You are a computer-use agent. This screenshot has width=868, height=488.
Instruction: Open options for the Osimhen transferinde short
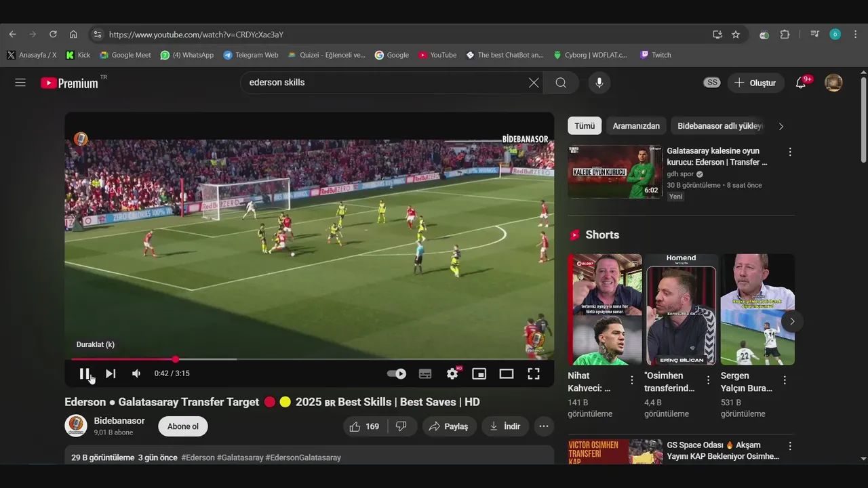click(709, 380)
